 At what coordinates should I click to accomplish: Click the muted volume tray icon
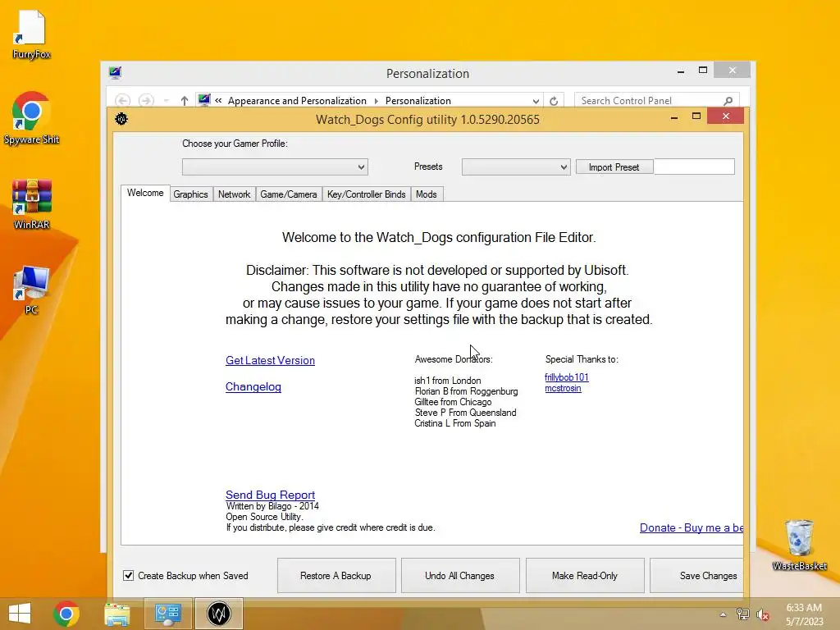tap(763, 615)
